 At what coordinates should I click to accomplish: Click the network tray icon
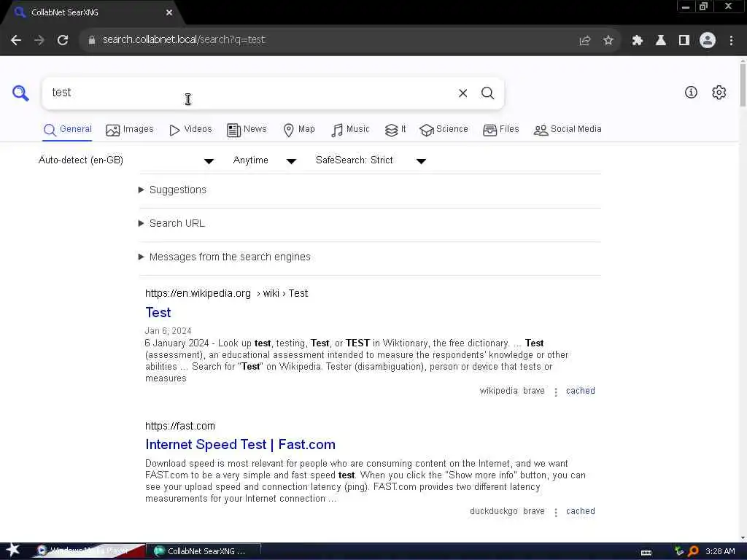tap(679, 551)
